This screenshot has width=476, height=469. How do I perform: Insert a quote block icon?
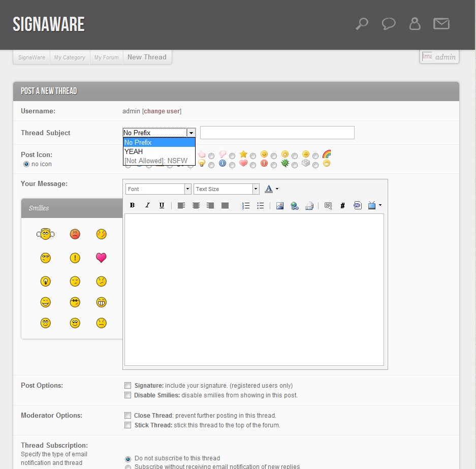328,206
